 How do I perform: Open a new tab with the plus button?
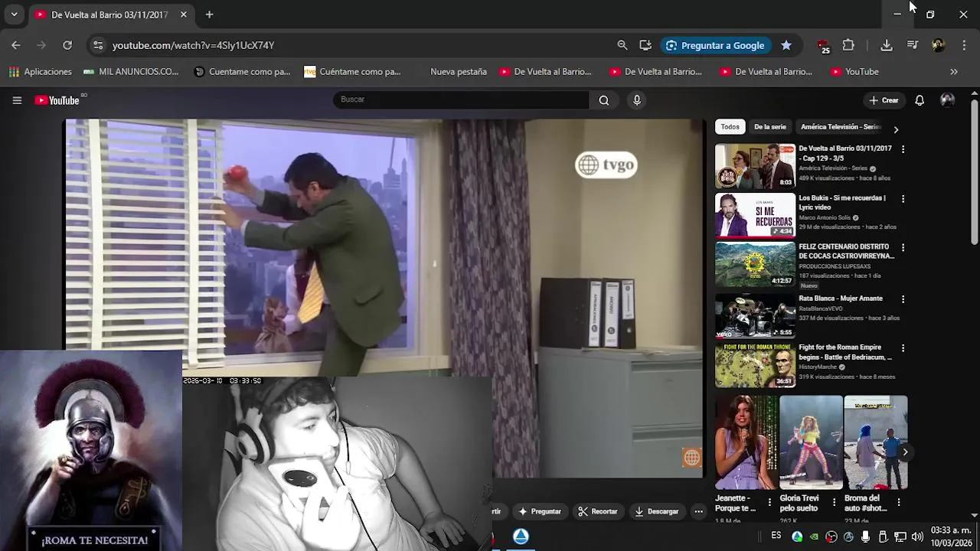pyautogui.click(x=209, y=15)
